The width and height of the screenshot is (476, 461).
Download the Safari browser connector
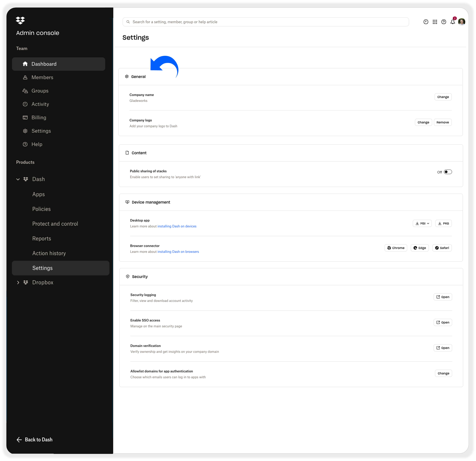tap(442, 248)
